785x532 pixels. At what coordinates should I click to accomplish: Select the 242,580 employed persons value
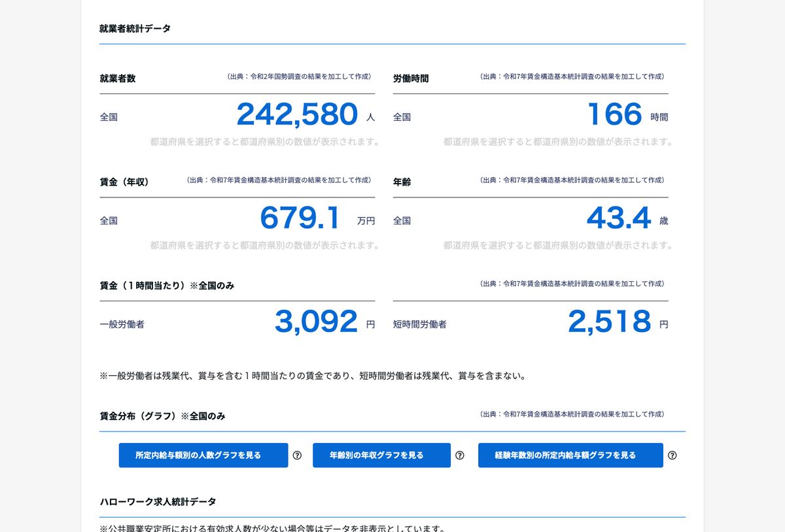click(297, 114)
